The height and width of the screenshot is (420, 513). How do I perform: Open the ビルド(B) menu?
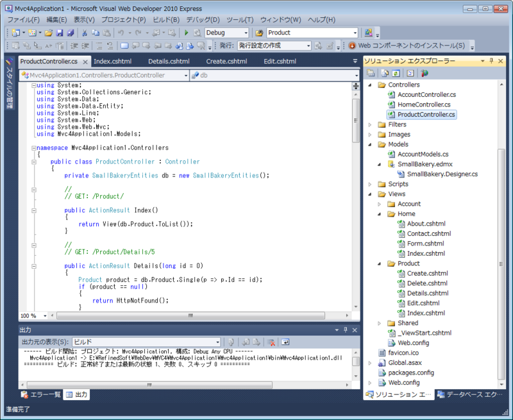[166, 20]
